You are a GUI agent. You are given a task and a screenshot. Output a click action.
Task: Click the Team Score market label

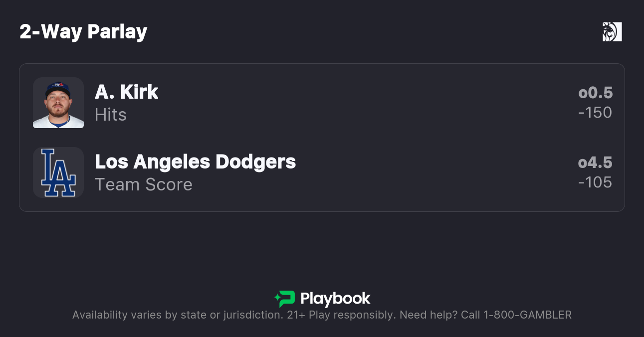click(x=144, y=184)
